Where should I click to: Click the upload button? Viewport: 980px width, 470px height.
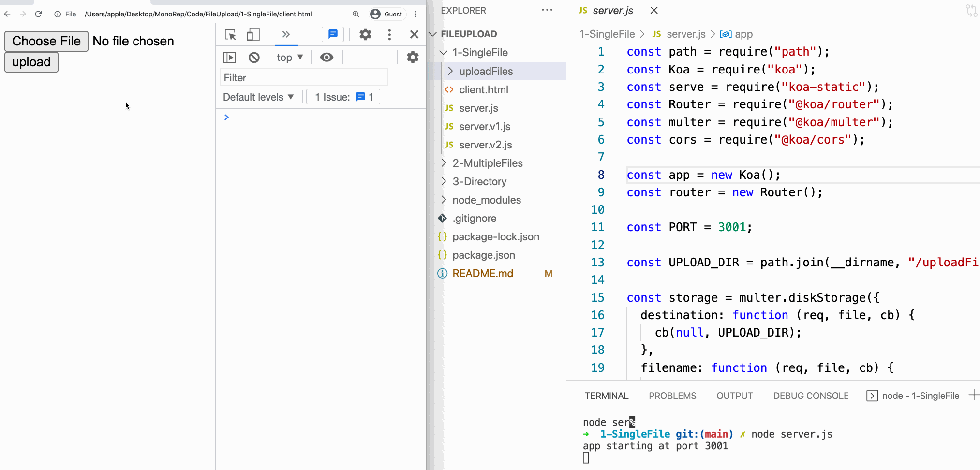click(31, 62)
